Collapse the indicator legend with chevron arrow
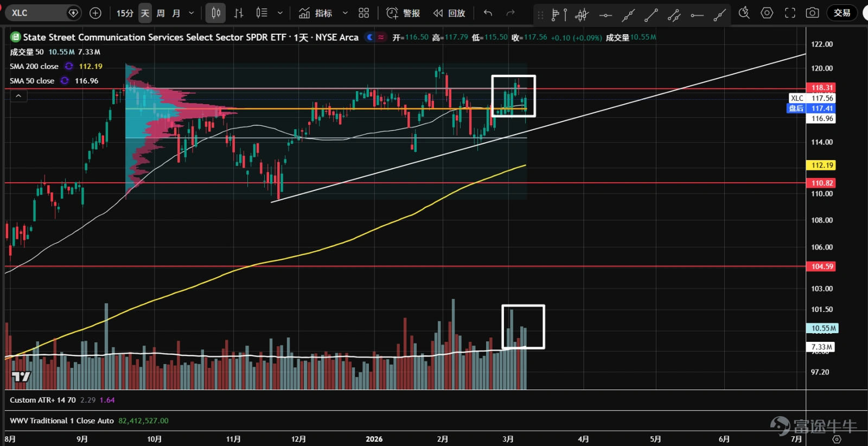The width and height of the screenshot is (868, 446). 18,96
